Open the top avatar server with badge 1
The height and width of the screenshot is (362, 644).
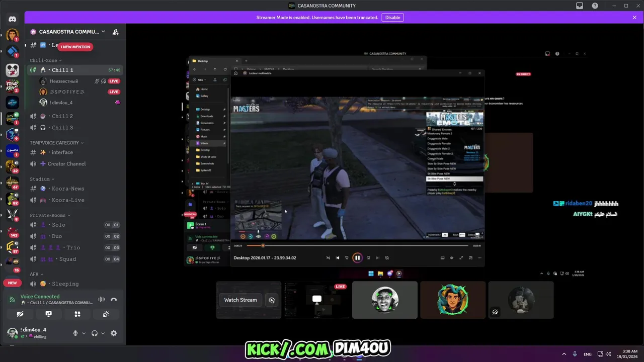pos(12,35)
